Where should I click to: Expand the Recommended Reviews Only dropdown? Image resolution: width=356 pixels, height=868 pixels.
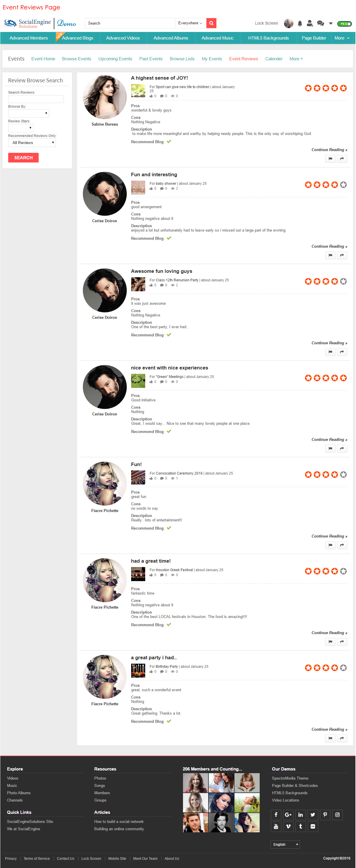(x=32, y=143)
